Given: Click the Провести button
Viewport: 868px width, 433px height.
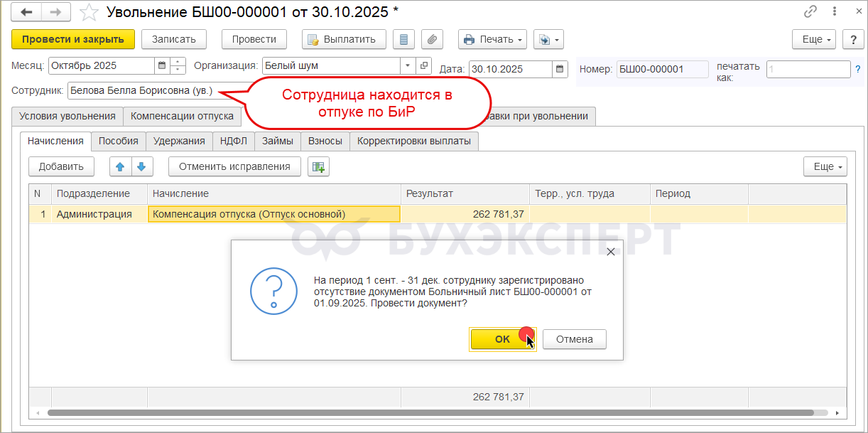Looking at the screenshot, I should tap(254, 39).
